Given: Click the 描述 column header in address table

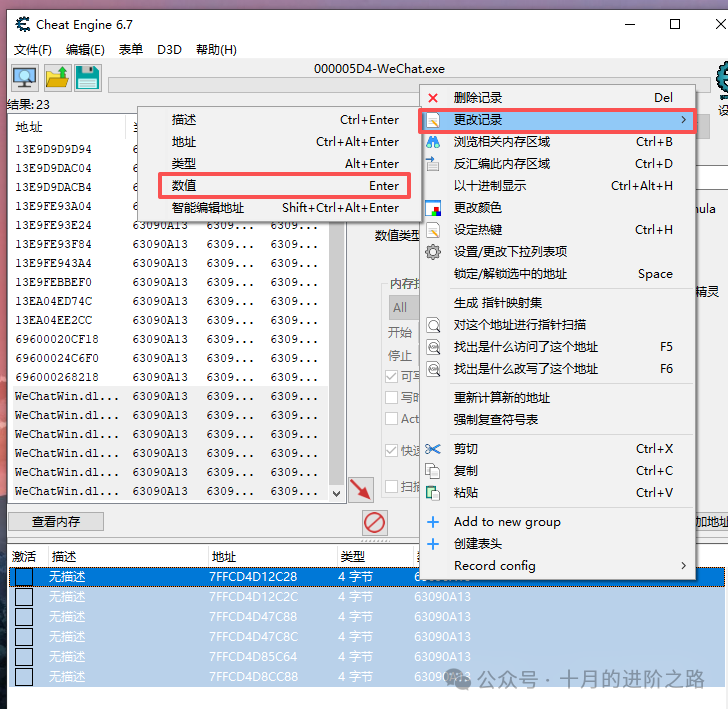Looking at the screenshot, I should (128, 557).
